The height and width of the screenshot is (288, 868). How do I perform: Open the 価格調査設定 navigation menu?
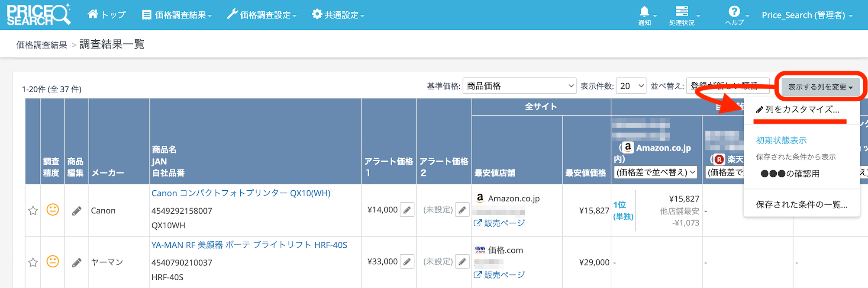262,15
